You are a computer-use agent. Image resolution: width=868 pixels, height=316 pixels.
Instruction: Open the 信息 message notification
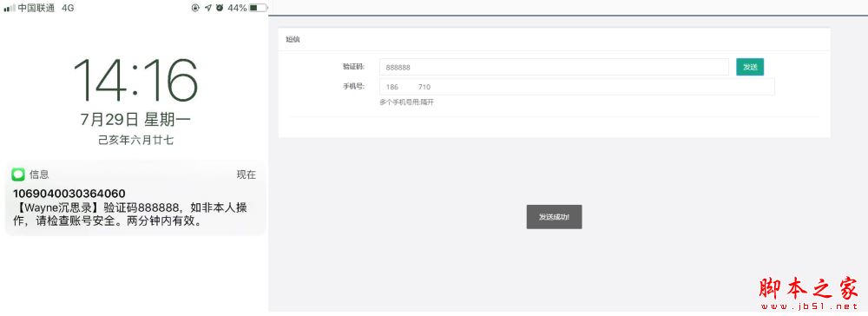[x=135, y=198]
